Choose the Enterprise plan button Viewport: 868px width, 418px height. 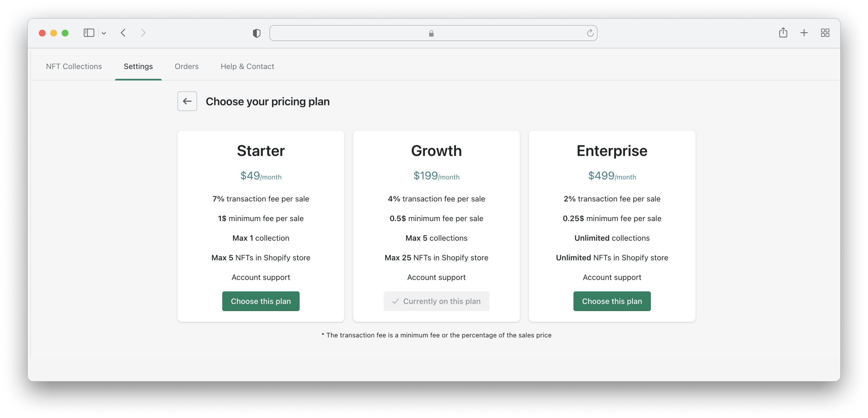pyautogui.click(x=612, y=301)
